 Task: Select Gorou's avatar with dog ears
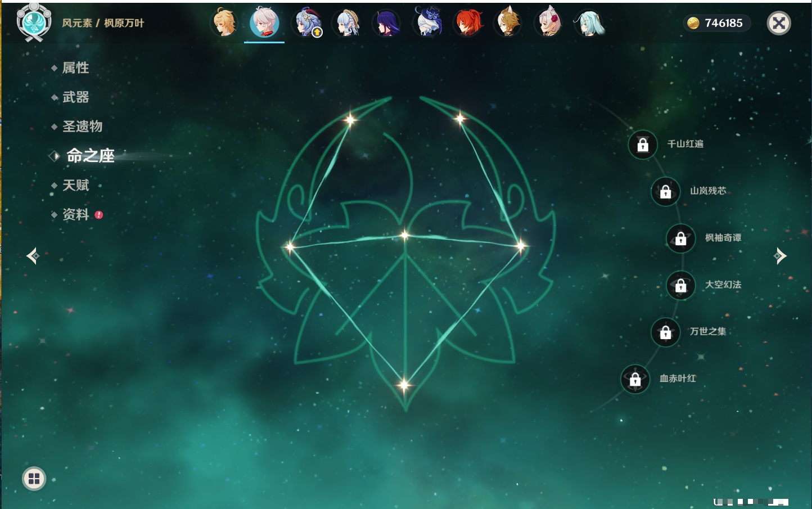pos(508,23)
